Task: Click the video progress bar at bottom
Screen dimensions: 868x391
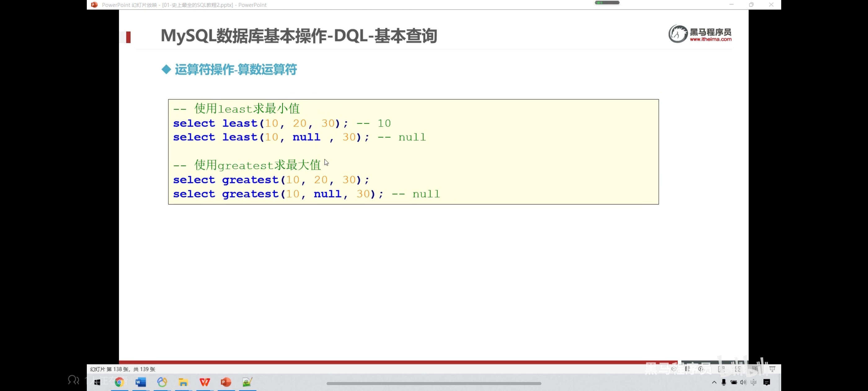Action: [434, 383]
